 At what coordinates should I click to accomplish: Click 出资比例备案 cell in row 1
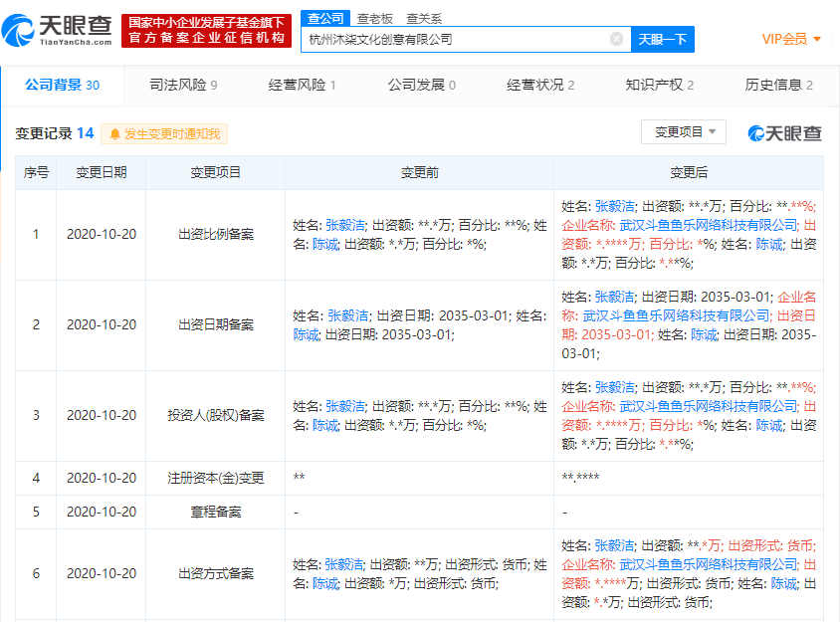tap(215, 234)
